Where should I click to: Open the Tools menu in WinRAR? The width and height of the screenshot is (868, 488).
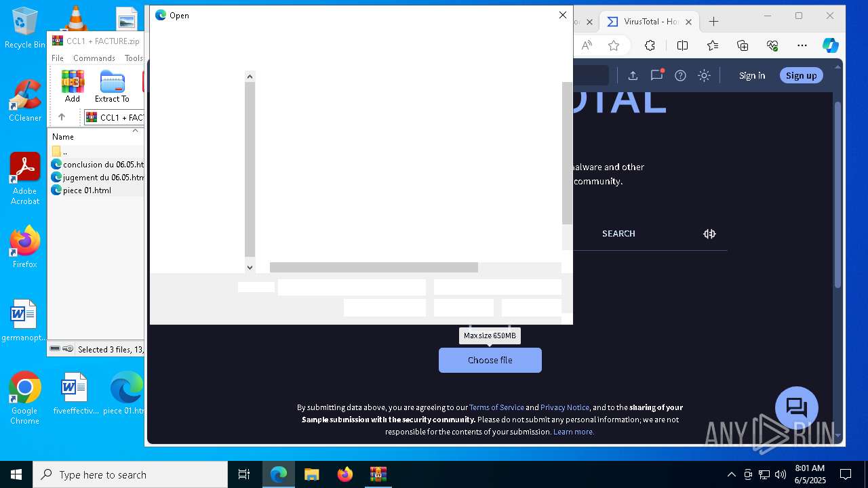coord(134,58)
